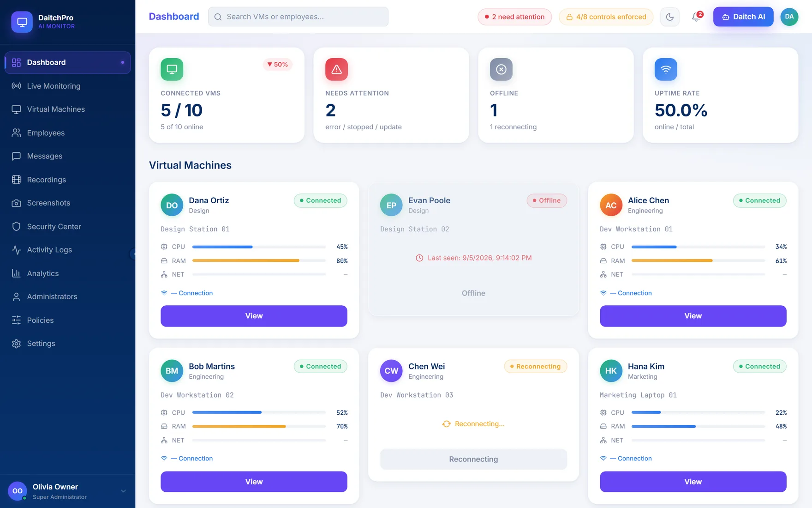Click the DA user avatar in header

[x=789, y=17]
